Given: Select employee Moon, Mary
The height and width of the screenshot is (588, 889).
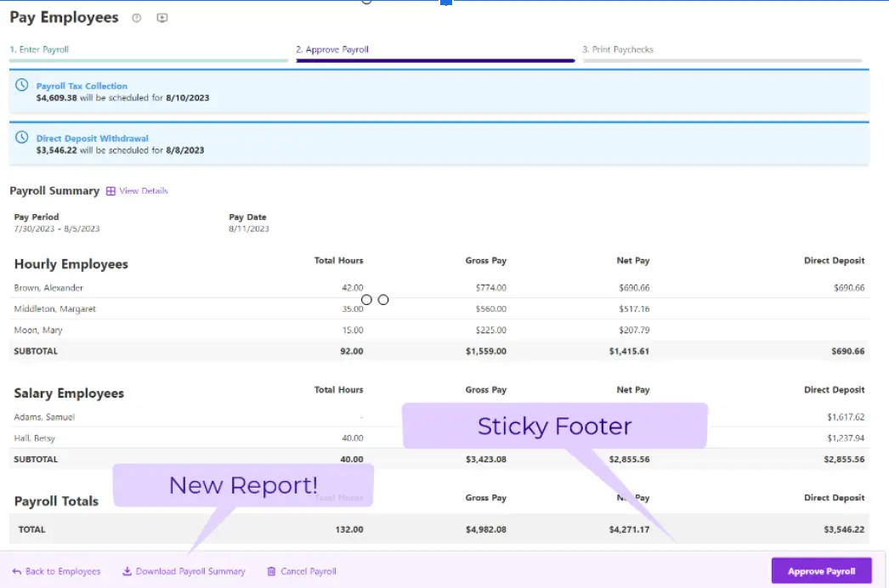Looking at the screenshot, I should click(x=38, y=330).
